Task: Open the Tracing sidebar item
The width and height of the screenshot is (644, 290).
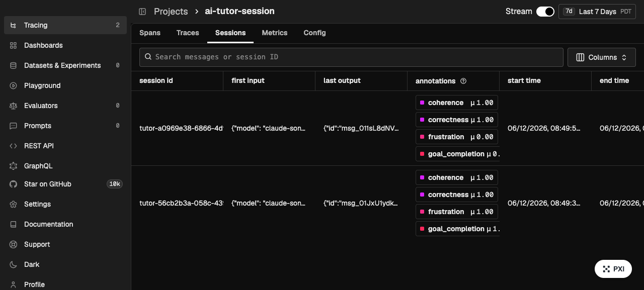Action: (x=65, y=25)
